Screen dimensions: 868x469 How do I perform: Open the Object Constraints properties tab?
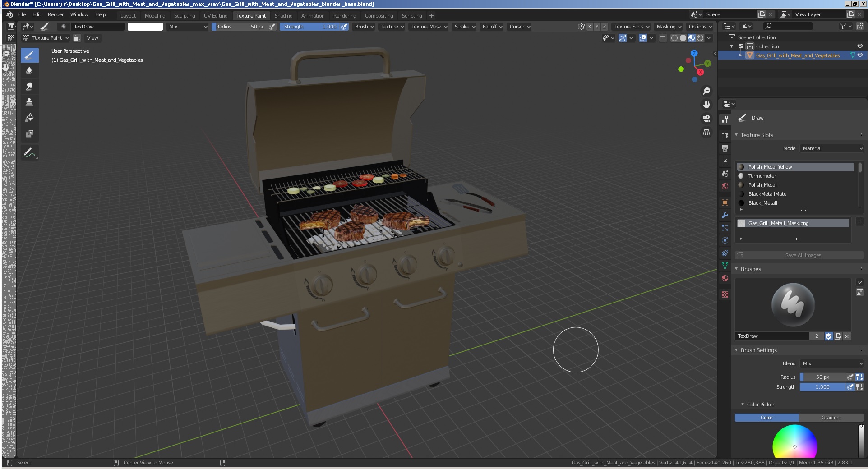pos(725,253)
